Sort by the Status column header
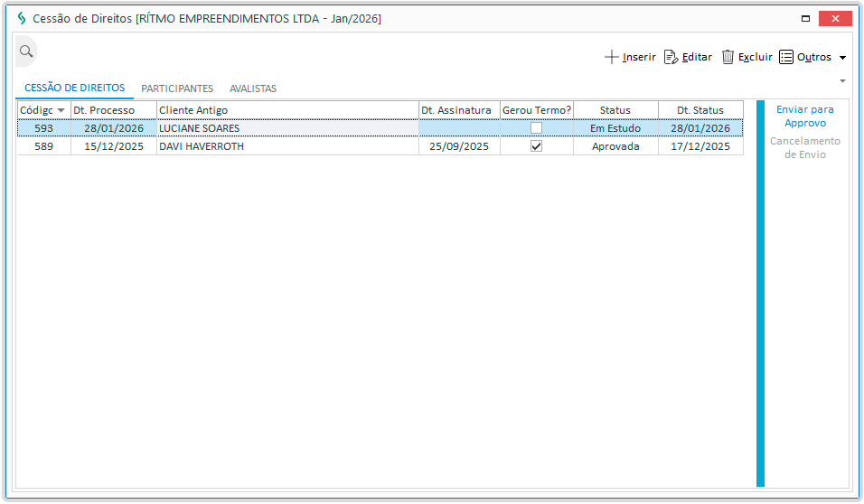The image size is (864, 504). coord(615,110)
